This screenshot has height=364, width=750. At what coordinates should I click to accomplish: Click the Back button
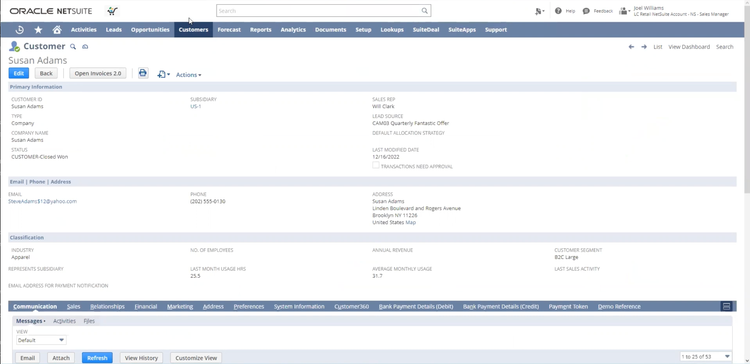pyautogui.click(x=46, y=73)
